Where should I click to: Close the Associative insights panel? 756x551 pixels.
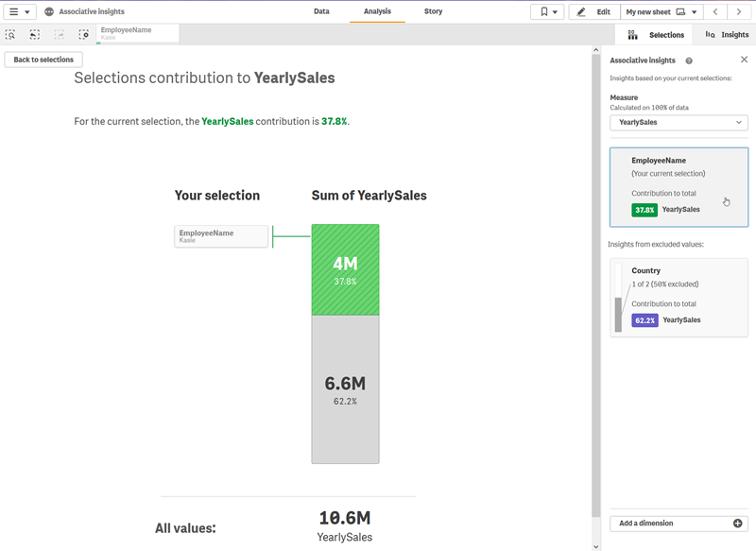coord(744,59)
